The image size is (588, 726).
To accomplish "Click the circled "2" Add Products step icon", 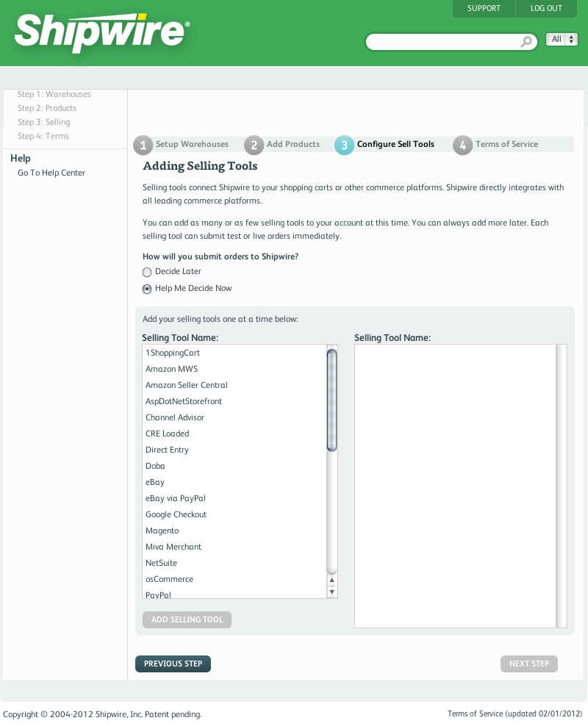I will pos(254,145).
